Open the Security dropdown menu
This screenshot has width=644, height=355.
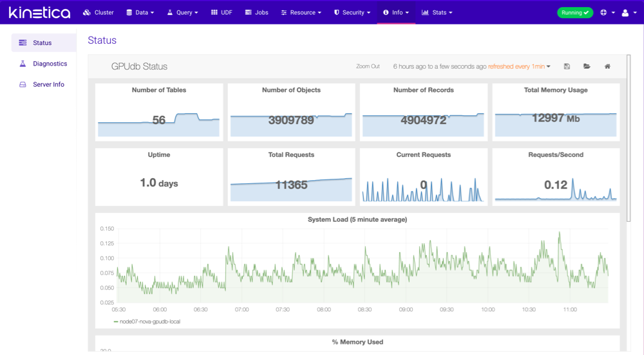[x=352, y=12]
